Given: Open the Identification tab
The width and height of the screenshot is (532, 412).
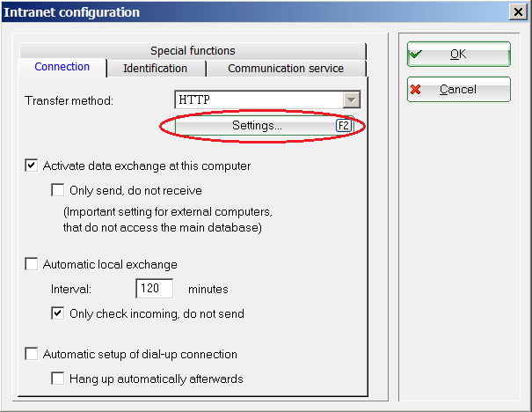Looking at the screenshot, I should (155, 68).
